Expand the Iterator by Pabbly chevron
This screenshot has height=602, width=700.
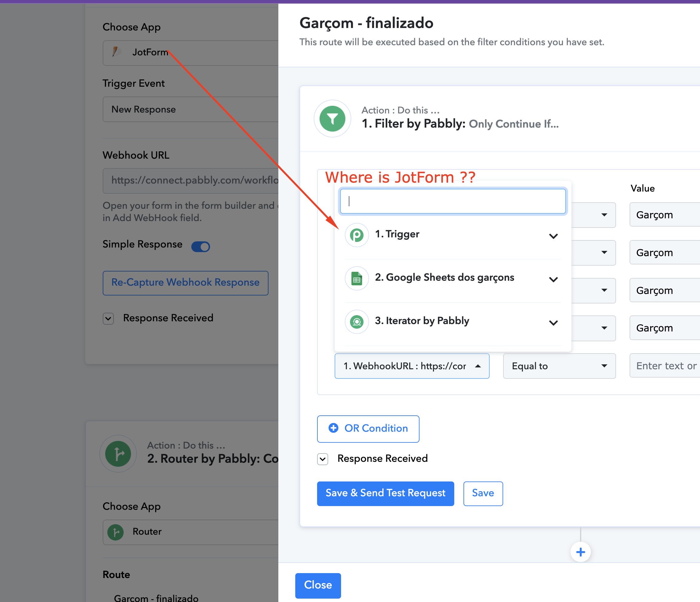click(x=553, y=323)
